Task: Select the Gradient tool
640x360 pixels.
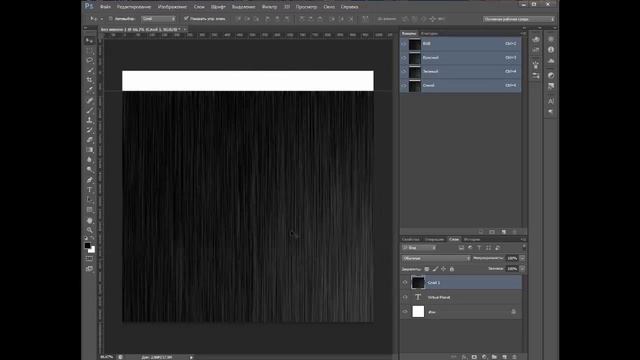Action: click(89, 150)
